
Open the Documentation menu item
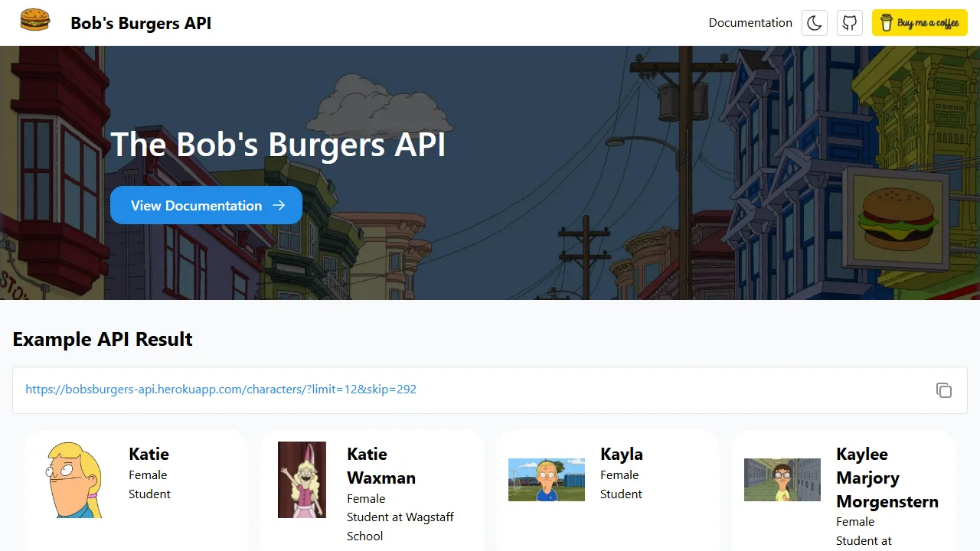(x=750, y=22)
